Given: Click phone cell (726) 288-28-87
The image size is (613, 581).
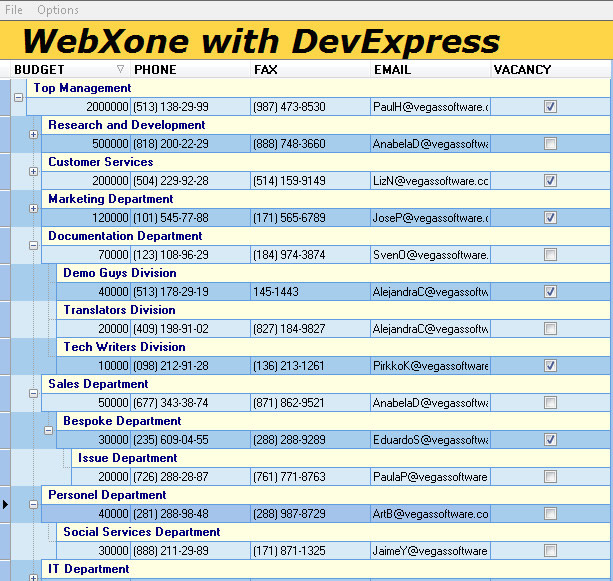Looking at the screenshot, I should [x=190, y=476].
